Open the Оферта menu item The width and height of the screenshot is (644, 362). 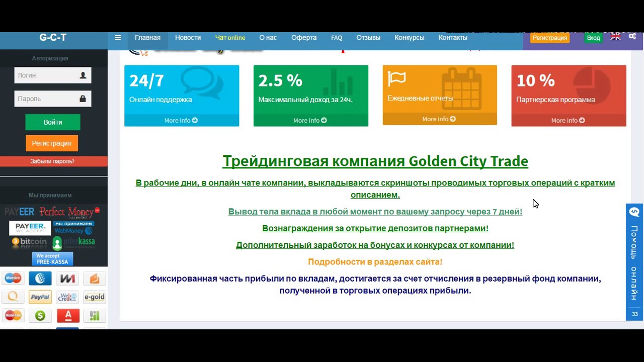[x=304, y=38]
